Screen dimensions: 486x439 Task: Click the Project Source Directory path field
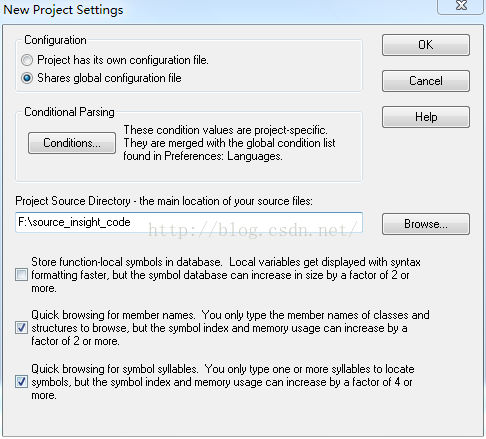[189, 222]
